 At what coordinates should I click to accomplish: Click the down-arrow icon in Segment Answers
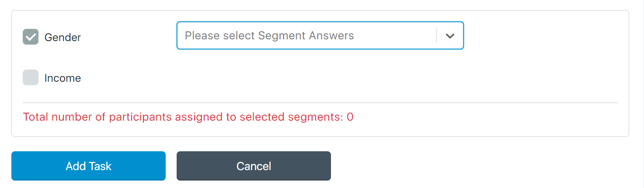click(450, 36)
